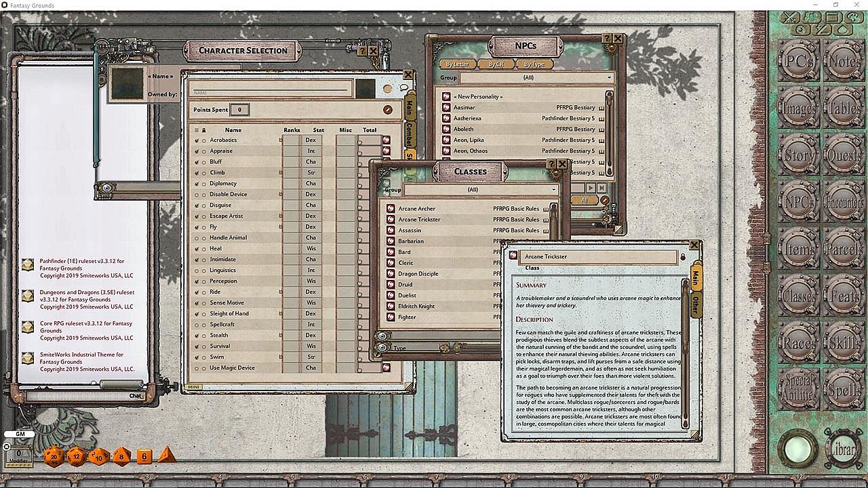Open the crossed-swords combat tracker icon
868x488 pixels.
tap(789, 18)
